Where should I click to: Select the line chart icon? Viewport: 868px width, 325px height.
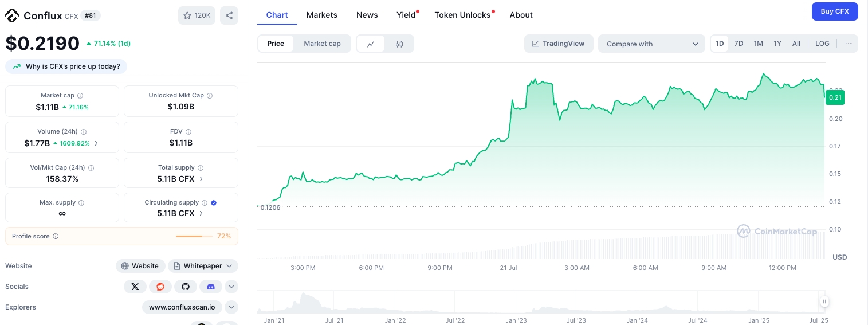(371, 44)
